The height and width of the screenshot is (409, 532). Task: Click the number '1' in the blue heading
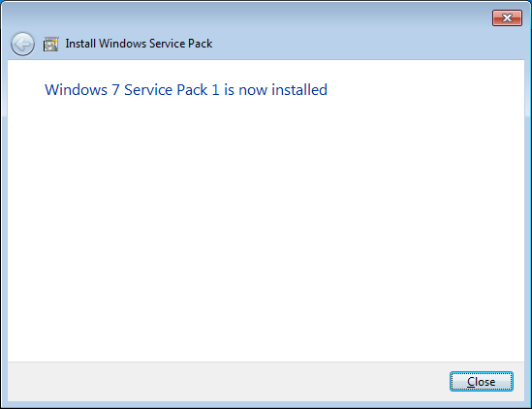point(215,90)
